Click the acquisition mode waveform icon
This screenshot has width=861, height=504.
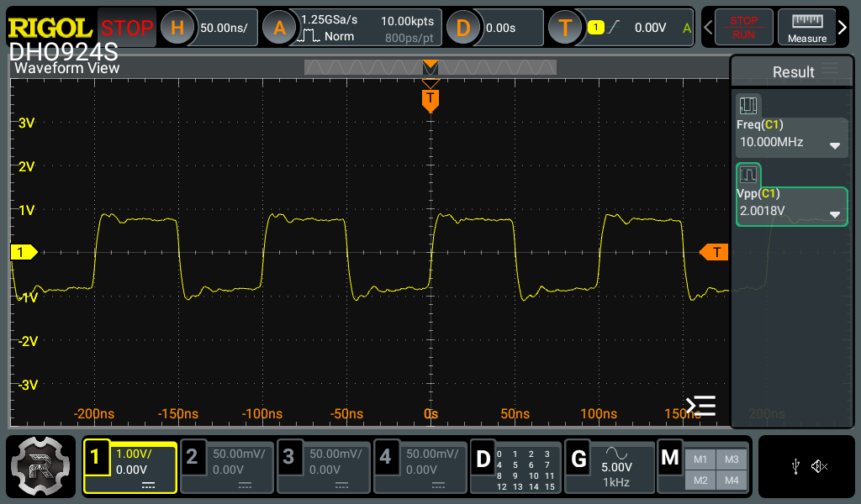[309, 36]
